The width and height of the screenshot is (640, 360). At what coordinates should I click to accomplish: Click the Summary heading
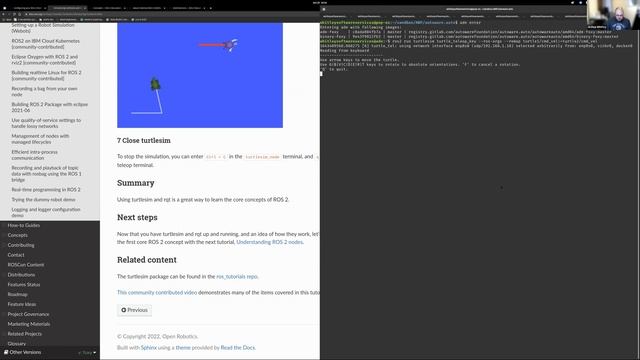[x=136, y=183]
